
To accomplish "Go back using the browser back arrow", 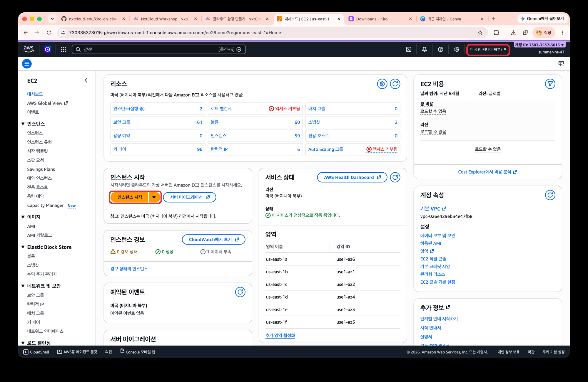I will tap(26, 33).
